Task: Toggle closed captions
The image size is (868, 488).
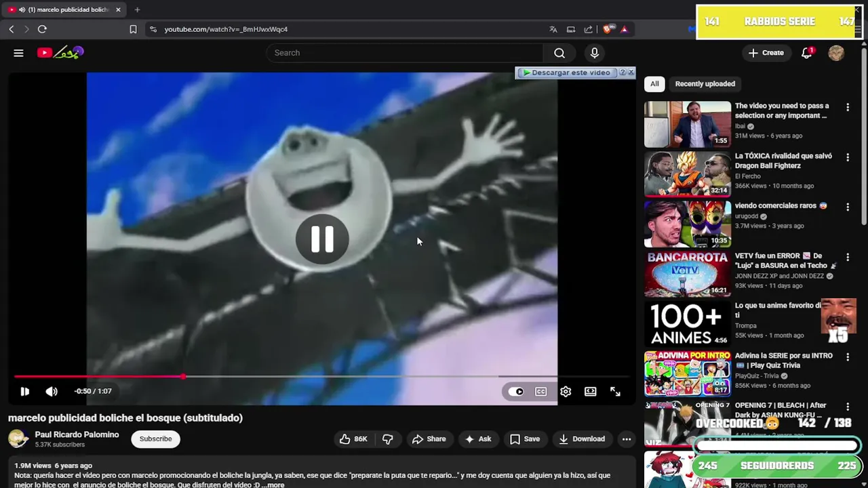Action: click(x=540, y=391)
